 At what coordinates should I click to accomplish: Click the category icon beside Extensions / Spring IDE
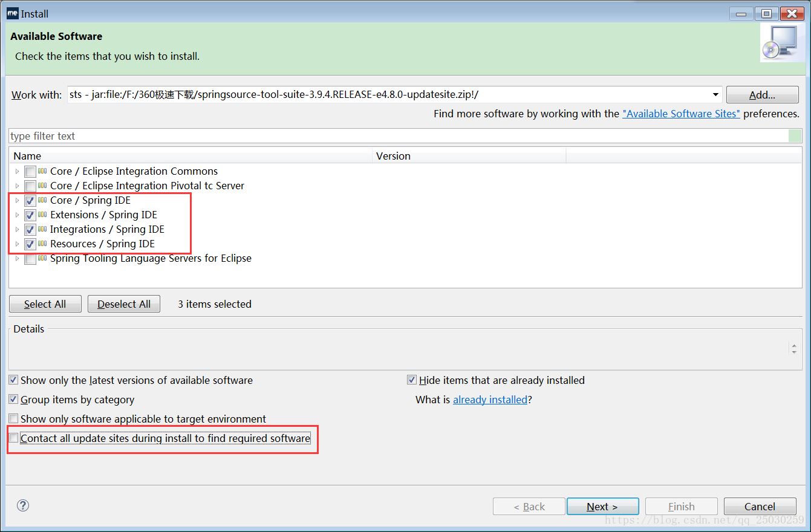(42, 215)
